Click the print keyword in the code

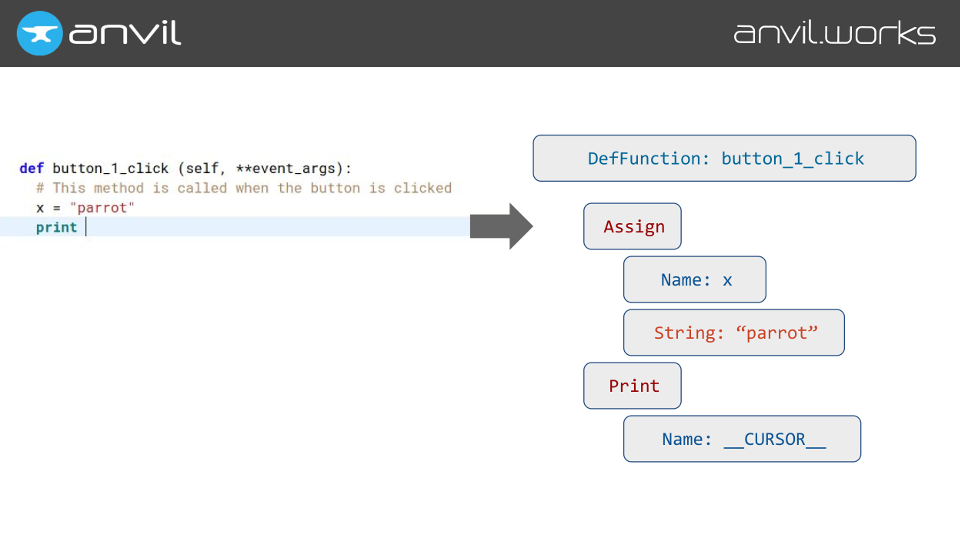coord(56,228)
